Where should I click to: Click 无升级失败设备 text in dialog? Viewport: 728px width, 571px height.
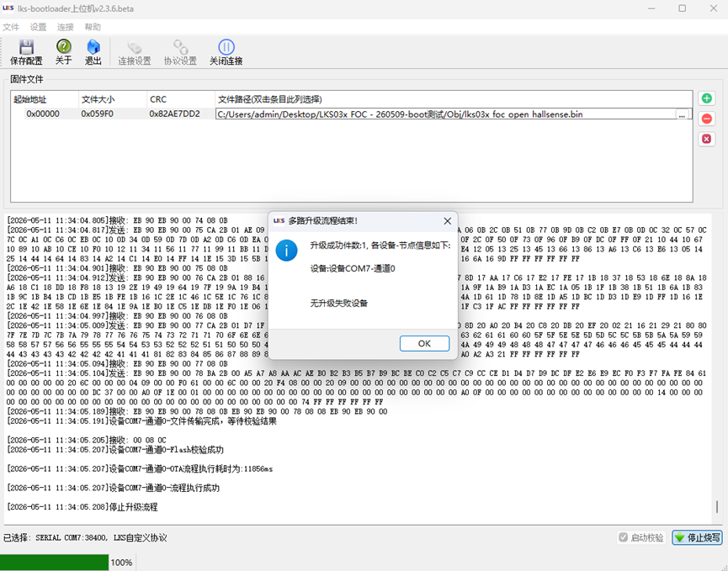pos(339,304)
